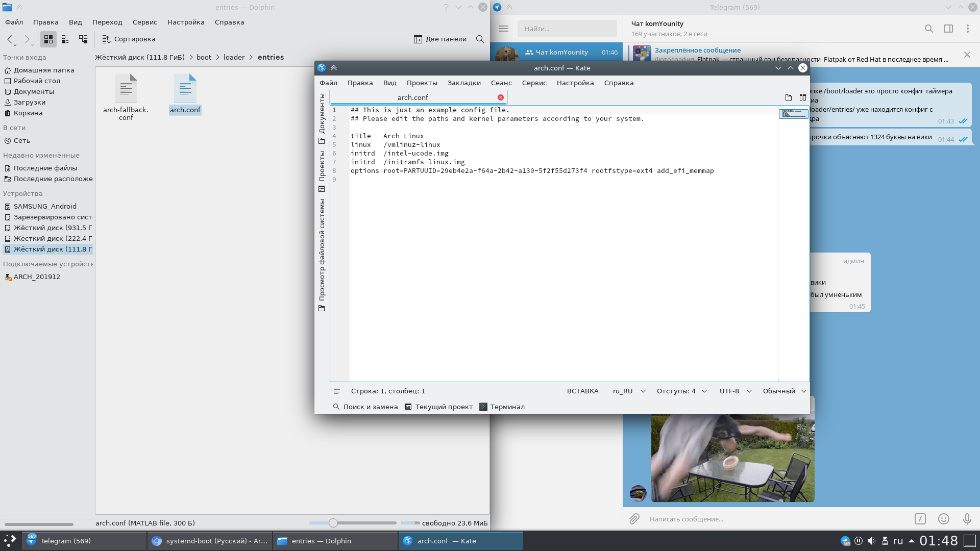
Task: Open Чат komYounity in Telegram list
Action: pos(556,52)
